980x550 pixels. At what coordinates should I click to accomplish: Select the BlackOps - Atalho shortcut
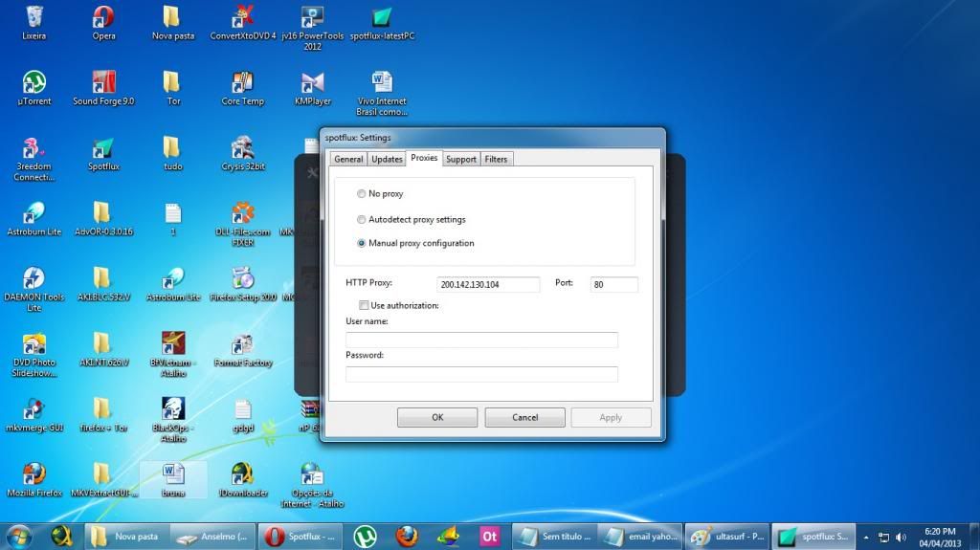pos(173,419)
